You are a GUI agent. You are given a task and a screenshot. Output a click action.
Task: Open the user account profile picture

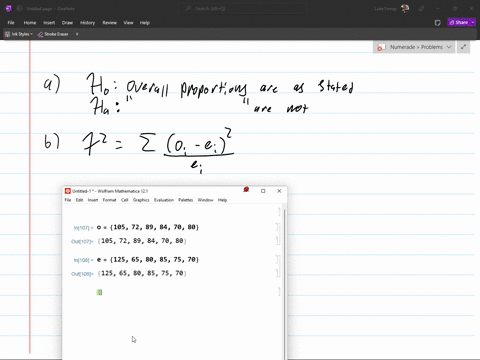[405, 9]
